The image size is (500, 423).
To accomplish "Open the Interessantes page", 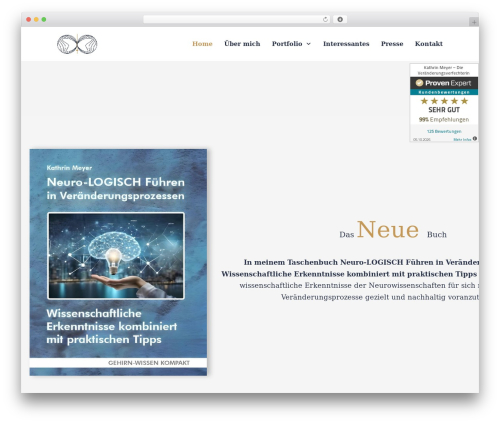I will point(346,44).
